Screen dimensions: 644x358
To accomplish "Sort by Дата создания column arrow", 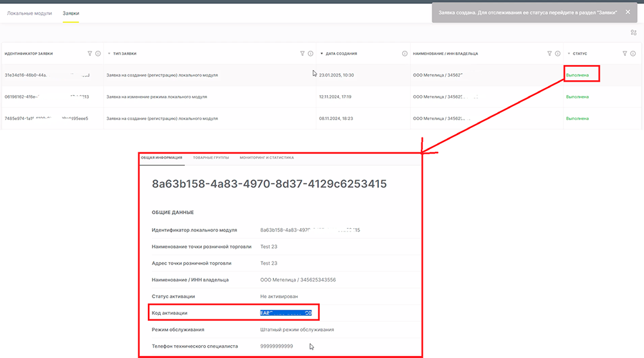I will pos(322,54).
